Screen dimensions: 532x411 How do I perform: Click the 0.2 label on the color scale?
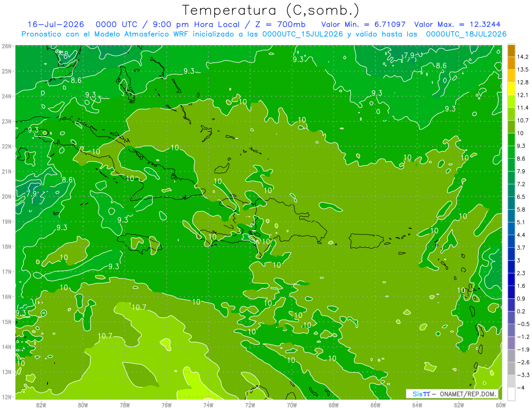click(521, 311)
